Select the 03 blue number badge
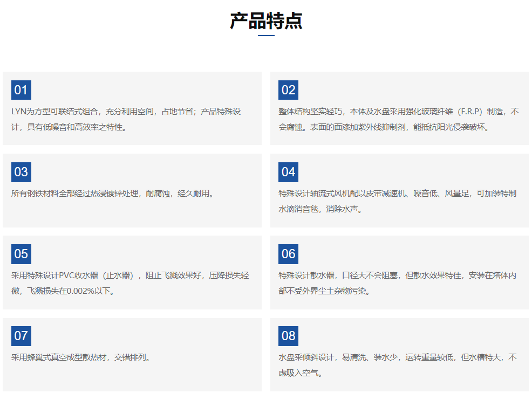Image resolution: width=532 pixels, height=393 pixels. point(21,172)
